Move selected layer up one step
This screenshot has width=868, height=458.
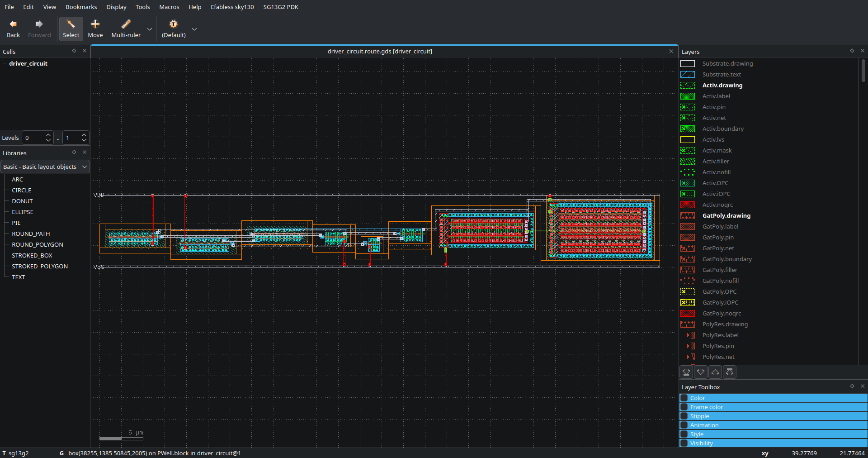click(715, 372)
